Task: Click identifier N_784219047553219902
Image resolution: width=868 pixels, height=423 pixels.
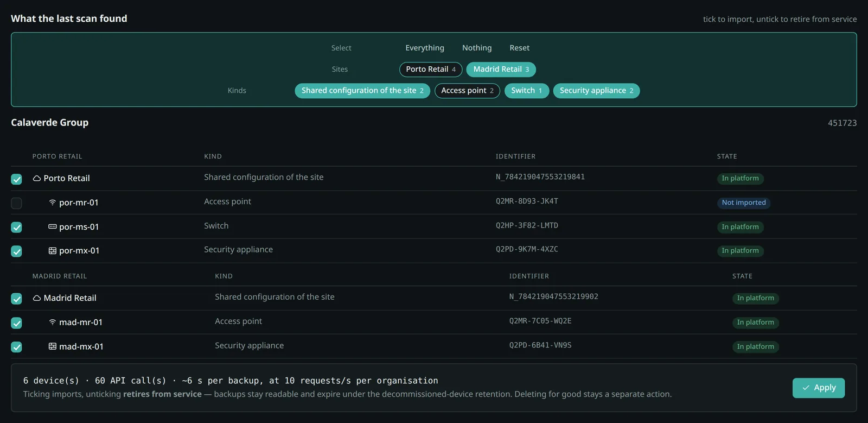Action: click(554, 296)
